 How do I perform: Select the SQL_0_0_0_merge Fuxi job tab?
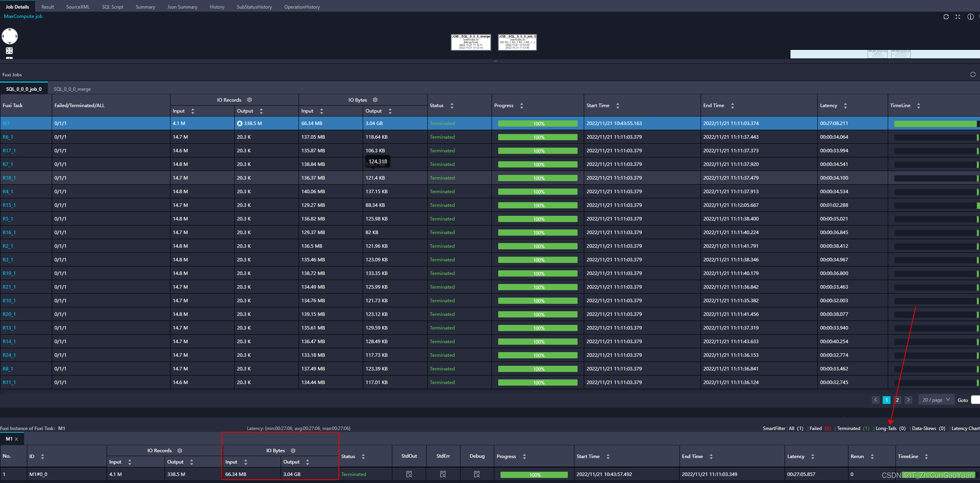[x=72, y=89]
